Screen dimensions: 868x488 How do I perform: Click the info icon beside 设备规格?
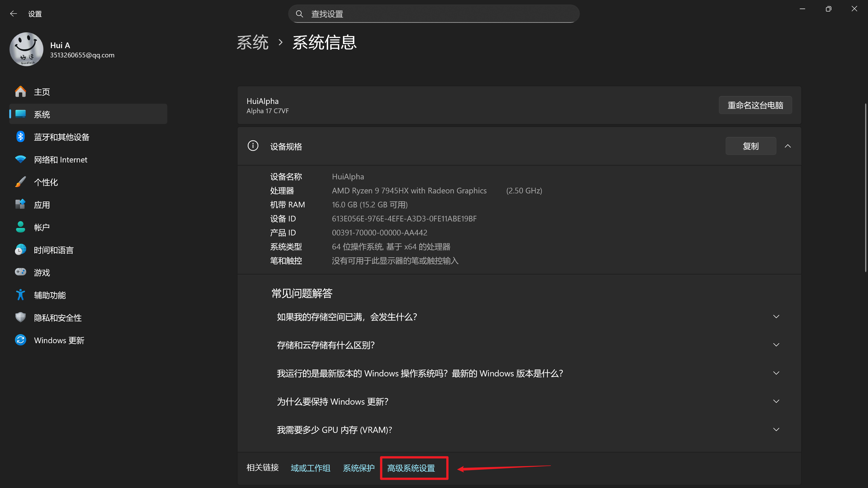tap(253, 146)
